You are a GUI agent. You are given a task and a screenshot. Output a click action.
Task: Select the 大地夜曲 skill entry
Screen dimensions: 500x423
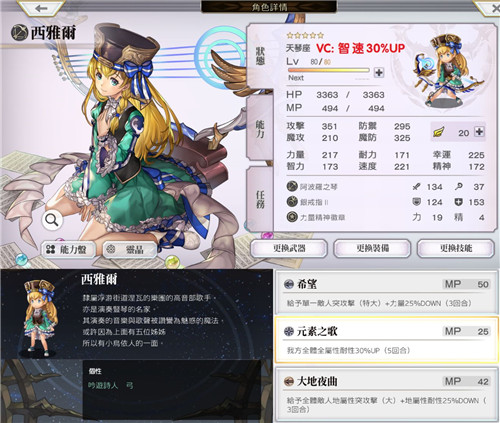pos(387,394)
